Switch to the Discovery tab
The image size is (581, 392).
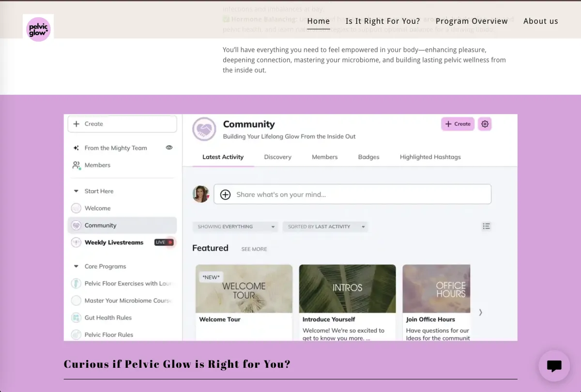click(x=277, y=157)
